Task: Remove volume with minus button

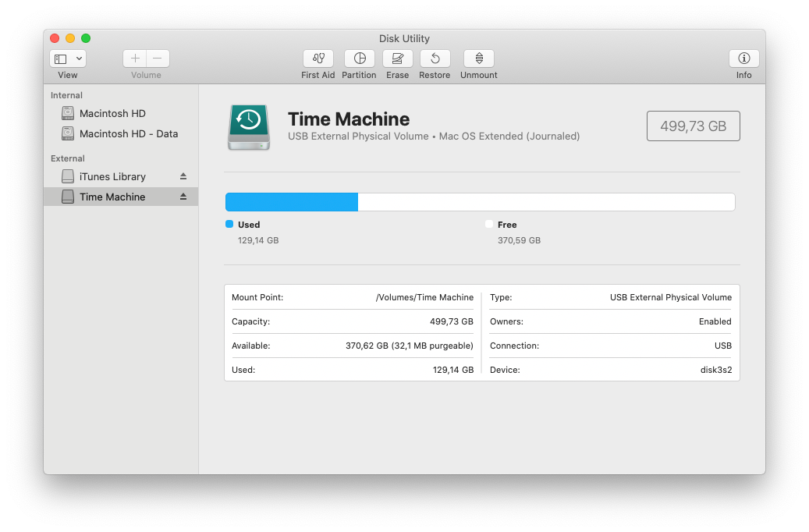Action: (x=158, y=59)
